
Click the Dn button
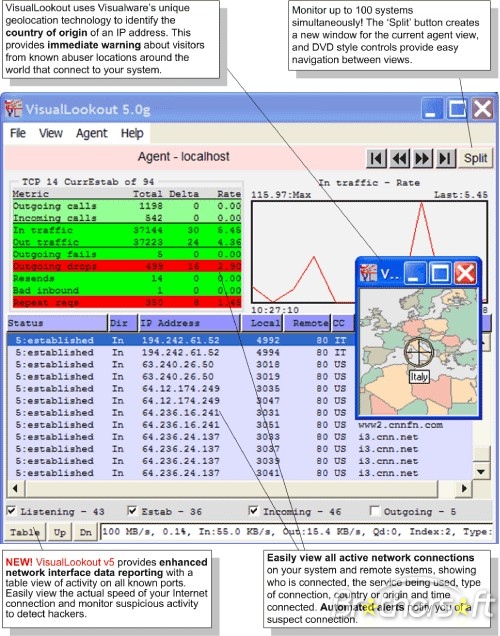click(86, 532)
